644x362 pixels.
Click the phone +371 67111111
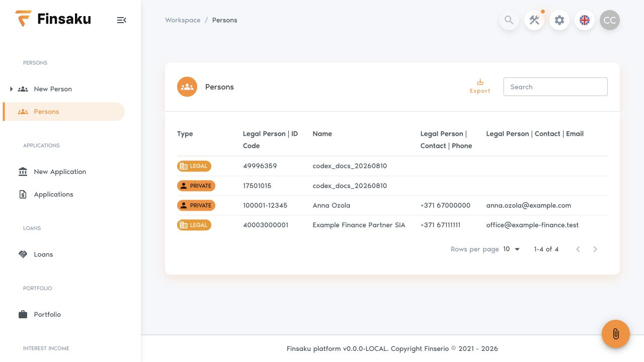[440, 225]
